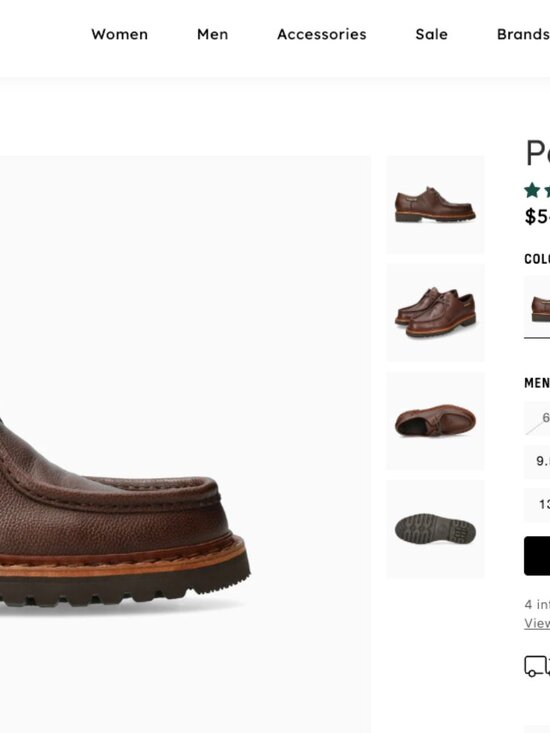Choose men's size 9.5 option
Image resolution: width=550 pixels, height=733 pixels.
coord(537,461)
